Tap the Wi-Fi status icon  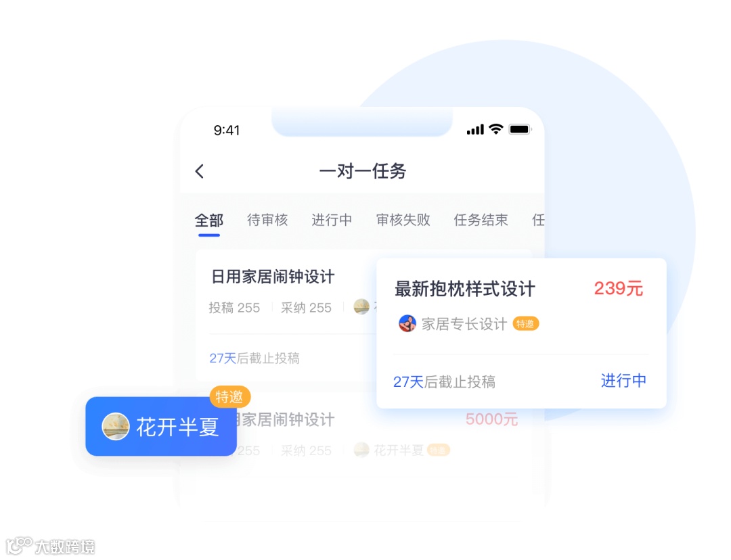coord(496,129)
